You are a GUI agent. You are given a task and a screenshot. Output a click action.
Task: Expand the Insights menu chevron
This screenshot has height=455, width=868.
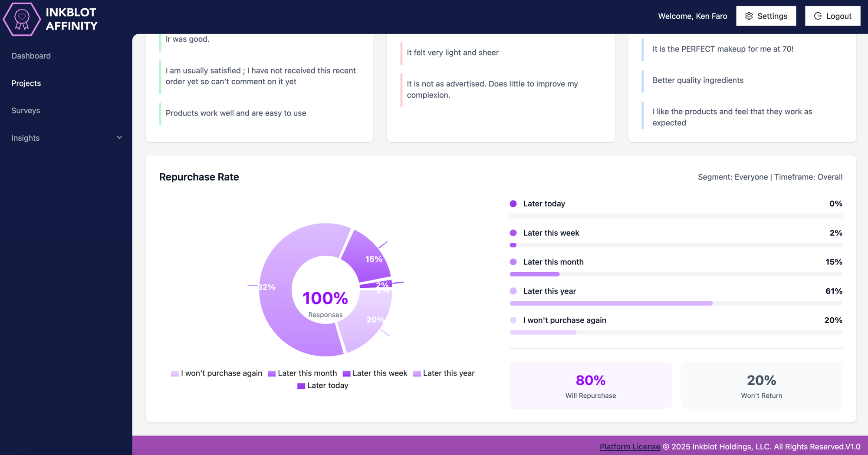(119, 138)
